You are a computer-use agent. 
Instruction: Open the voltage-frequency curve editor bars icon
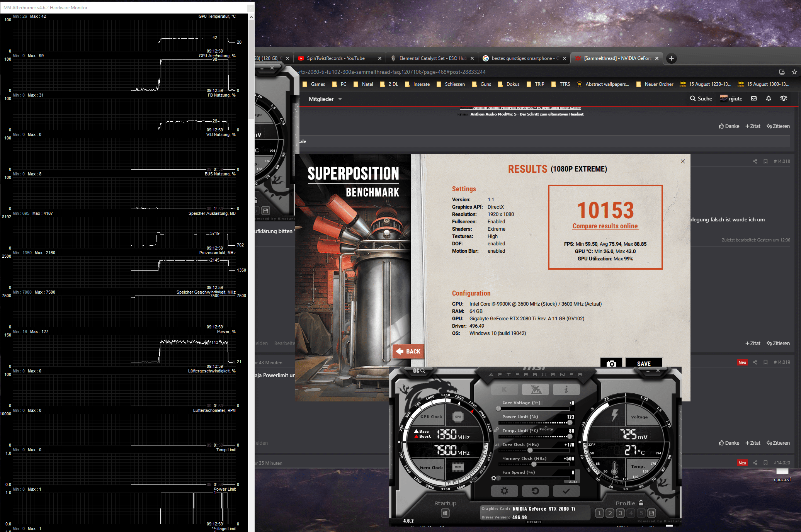tap(497, 445)
